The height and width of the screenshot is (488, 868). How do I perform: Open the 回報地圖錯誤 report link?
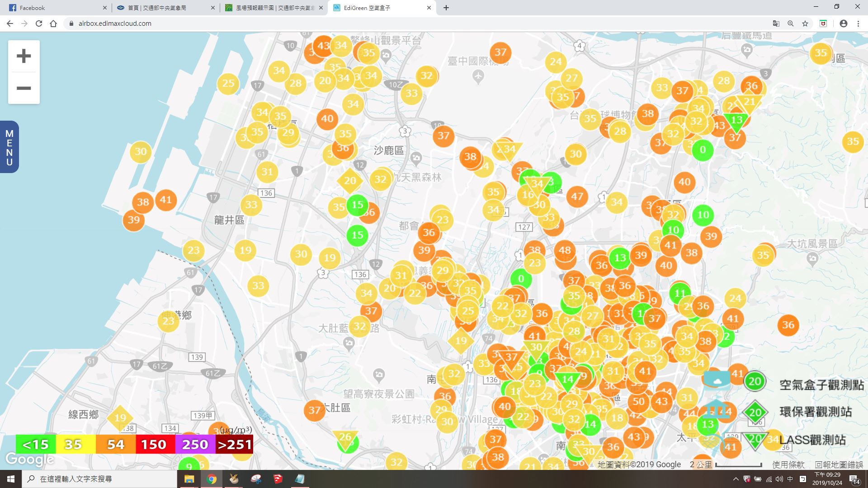tap(839, 465)
